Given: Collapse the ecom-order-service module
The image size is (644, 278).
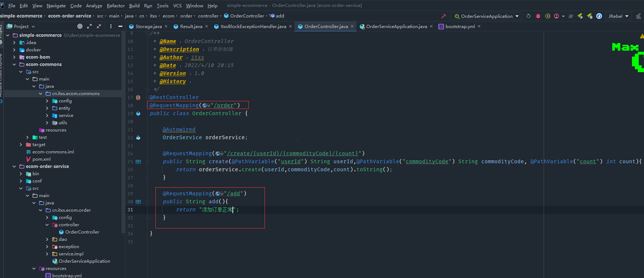Looking at the screenshot, I should [x=14, y=167].
